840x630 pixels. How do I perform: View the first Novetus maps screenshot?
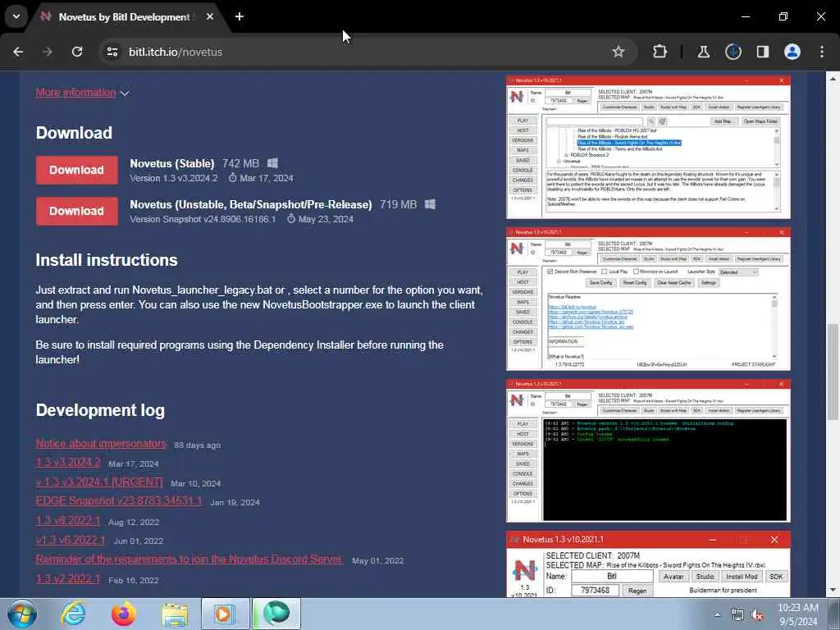(x=648, y=148)
